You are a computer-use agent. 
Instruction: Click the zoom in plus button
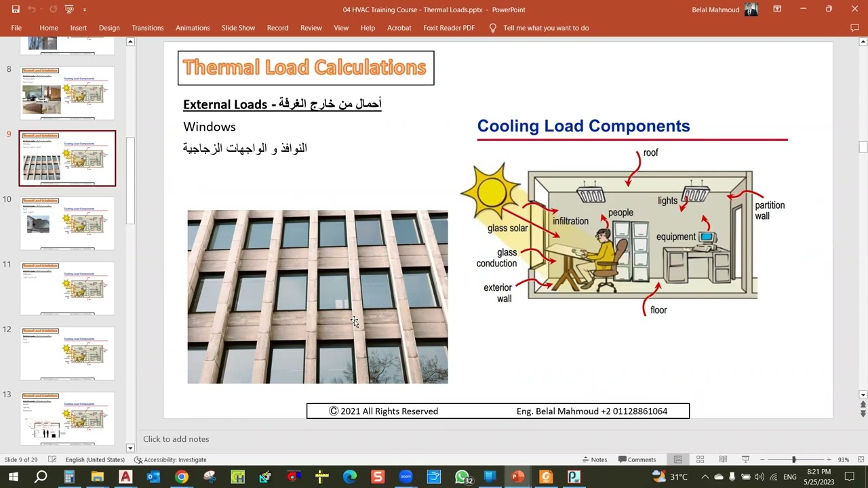coord(828,460)
